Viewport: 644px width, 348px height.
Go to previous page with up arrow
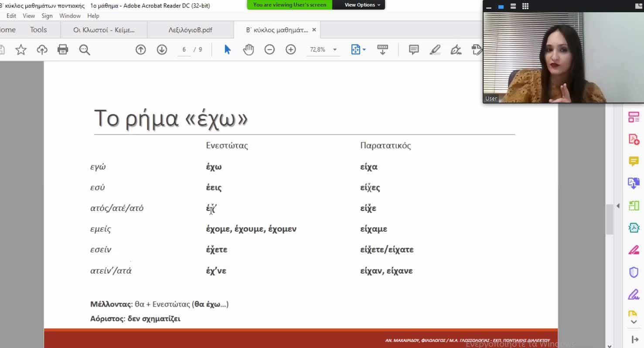tap(140, 50)
